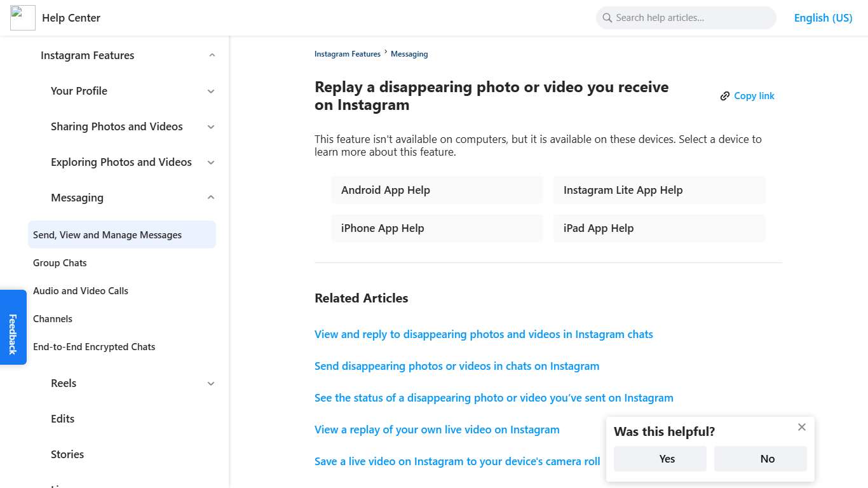Open the Feedback side tab
Screen dimensions: 868x488
click(x=13, y=327)
